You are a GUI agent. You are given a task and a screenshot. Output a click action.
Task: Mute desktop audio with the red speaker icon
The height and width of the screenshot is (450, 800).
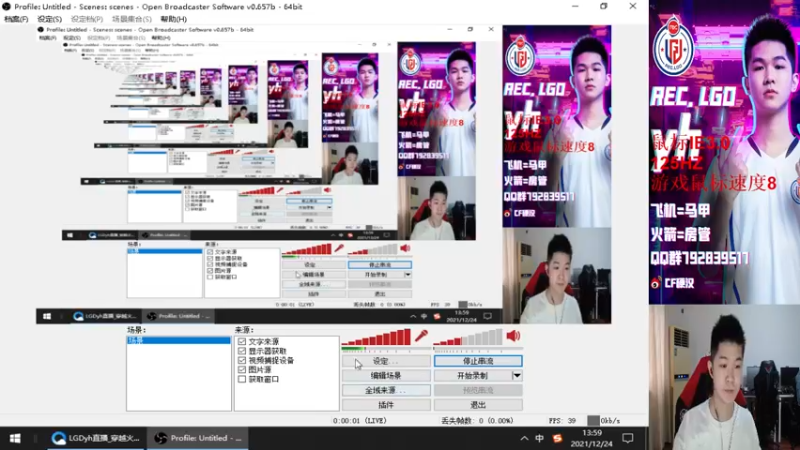click(x=513, y=336)
